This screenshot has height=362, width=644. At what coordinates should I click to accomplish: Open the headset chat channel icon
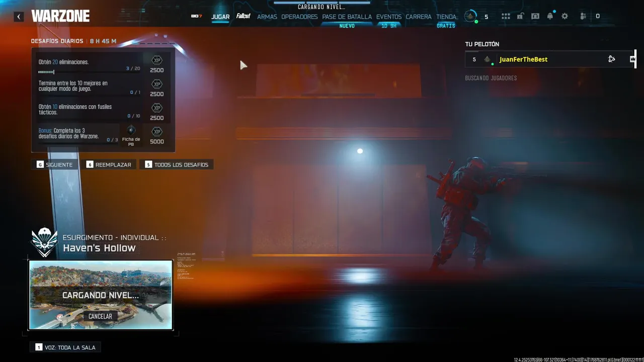535,16
